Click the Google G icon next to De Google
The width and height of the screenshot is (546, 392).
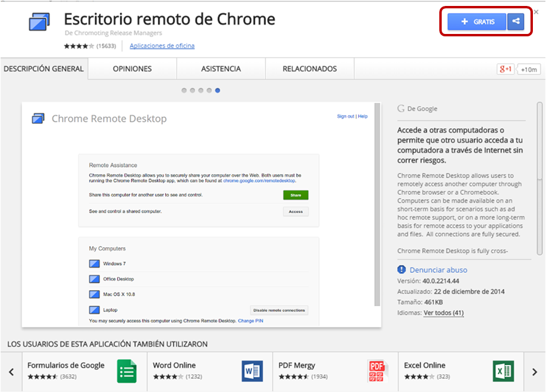point(401,108)
